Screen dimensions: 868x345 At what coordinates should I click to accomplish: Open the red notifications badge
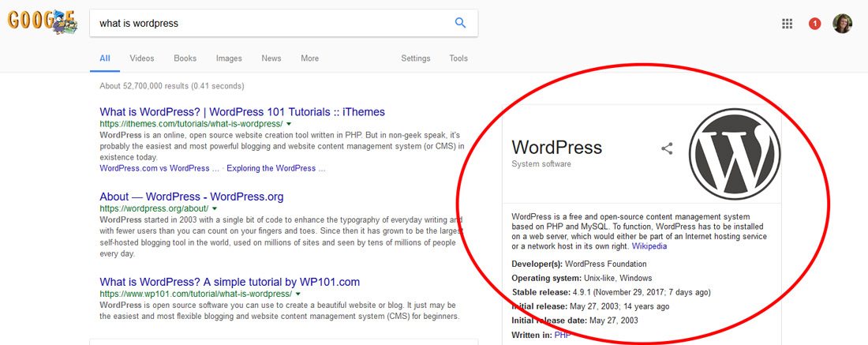(814, 24)
